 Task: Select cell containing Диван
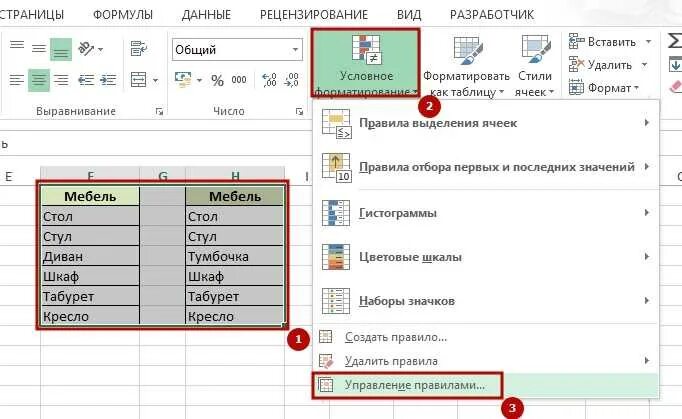point(90,256)
